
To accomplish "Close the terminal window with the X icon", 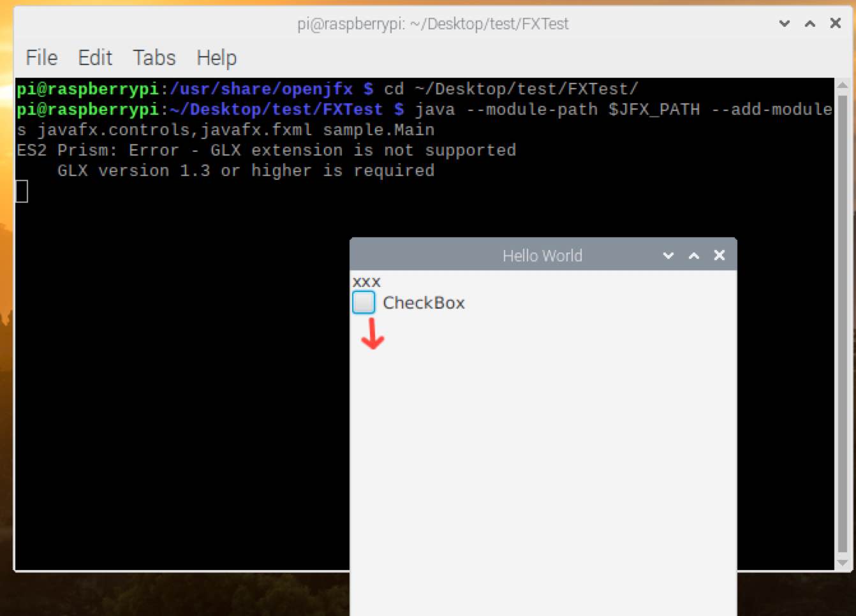I will tap(835, 23).
